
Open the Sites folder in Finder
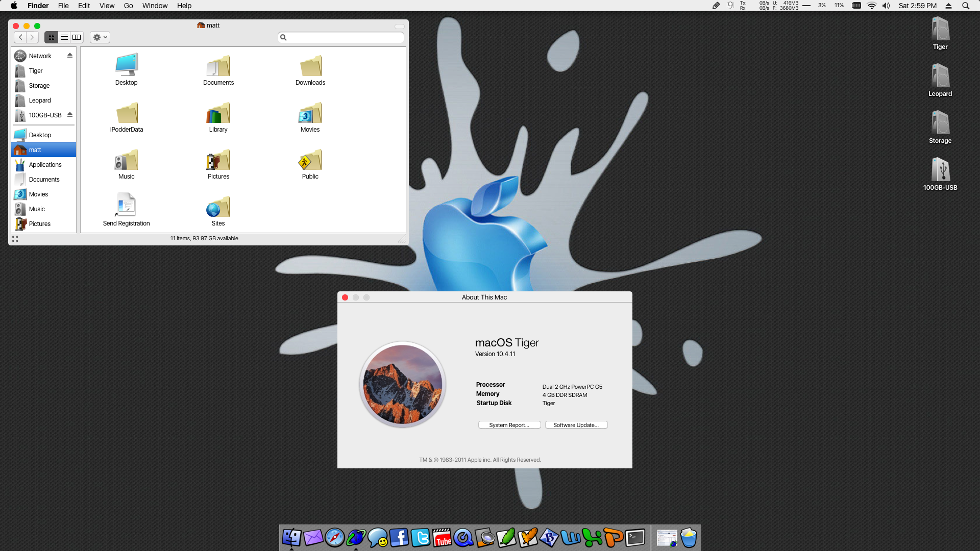(218, 212)
